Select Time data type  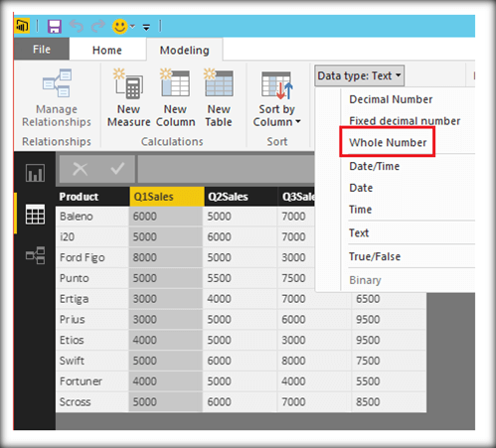(x=360, y=210)
